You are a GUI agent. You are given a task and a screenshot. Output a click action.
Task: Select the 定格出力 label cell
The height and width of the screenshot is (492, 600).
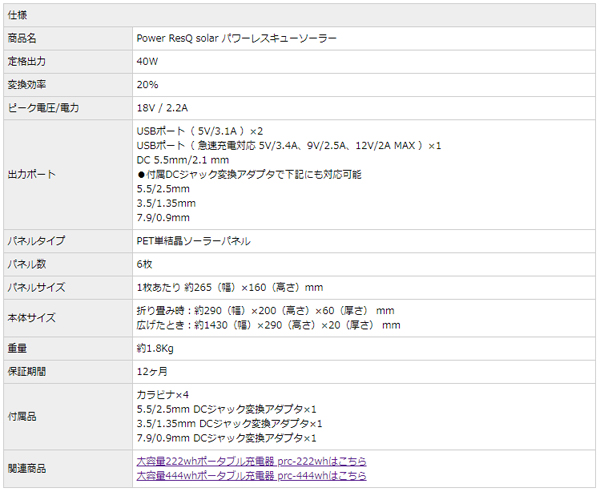(x=68, y=62)
